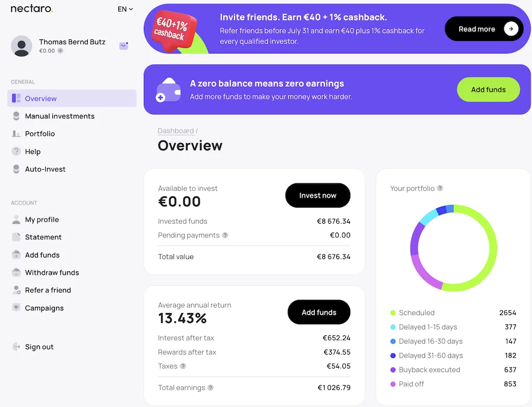Click the arrow icon in Read more
Viewport: 532px width, 407px height.
(x=511, y=29)
